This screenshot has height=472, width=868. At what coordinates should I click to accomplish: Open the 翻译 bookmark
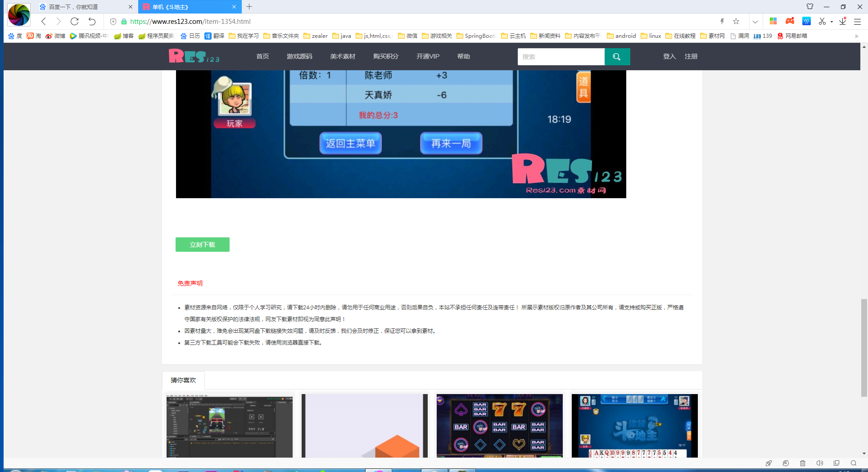[x=214, y=36]
